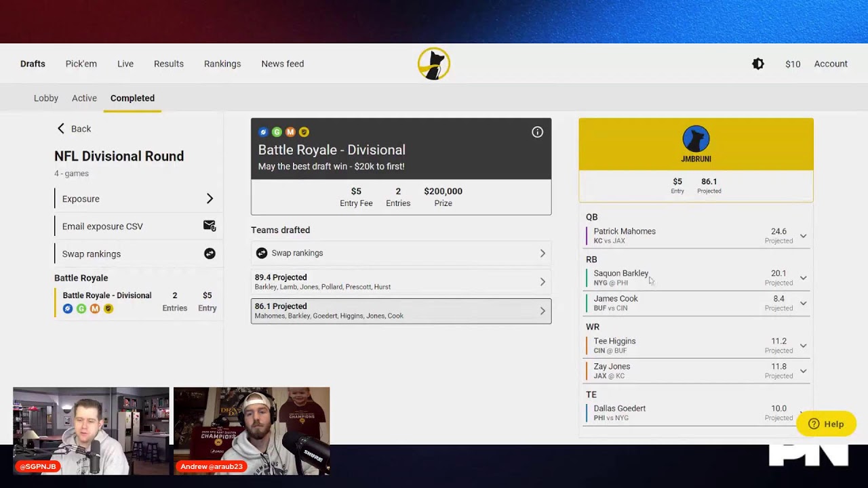Image resolution: width=868 pixels, height=488 pixels.
Task: Select the Completed tab
Action: [132, 98]
